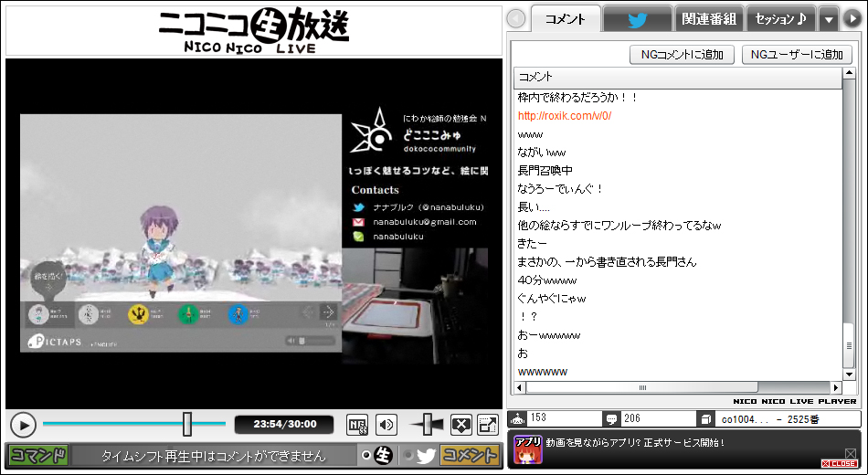Click the ニコニコ生放送 logo

point(253,30)
